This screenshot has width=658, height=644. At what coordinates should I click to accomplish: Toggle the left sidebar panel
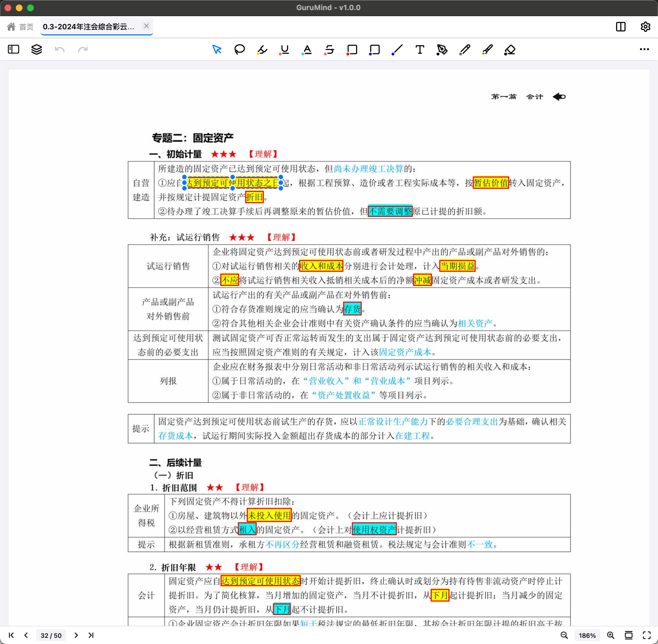pyautogui.click(x=14, y=49)
